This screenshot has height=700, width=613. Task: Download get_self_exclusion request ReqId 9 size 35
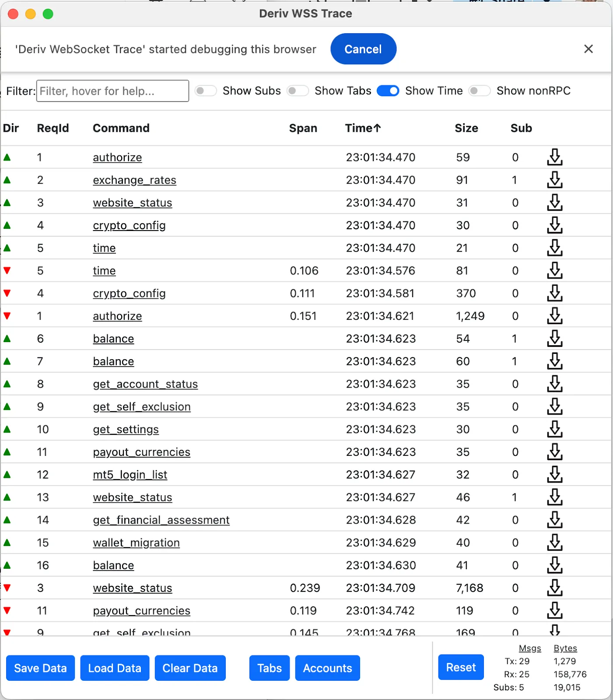(555, 406)
